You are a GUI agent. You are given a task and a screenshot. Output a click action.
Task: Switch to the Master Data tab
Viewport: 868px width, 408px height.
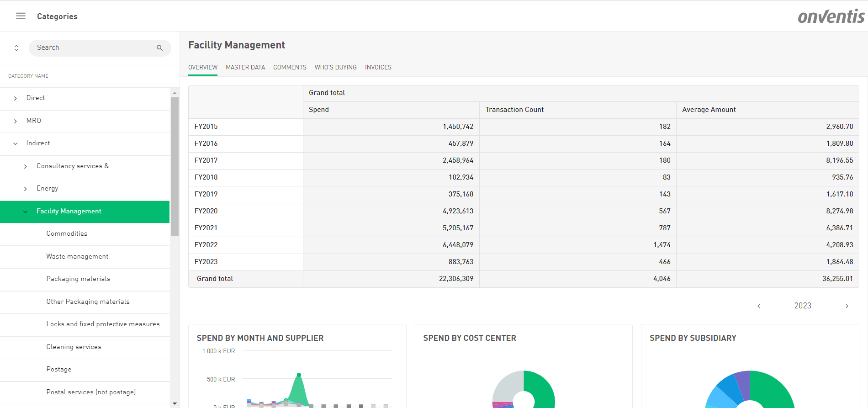(245, 67)
